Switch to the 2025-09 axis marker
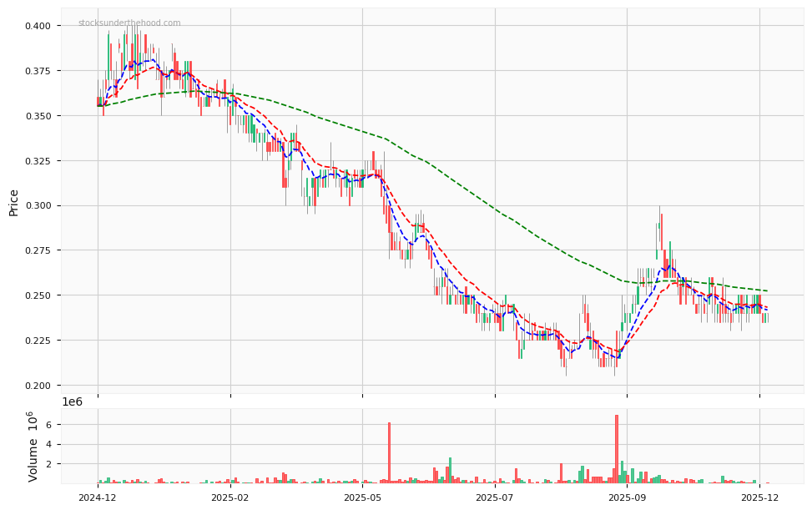812x510 pixels. coord(627,496)
